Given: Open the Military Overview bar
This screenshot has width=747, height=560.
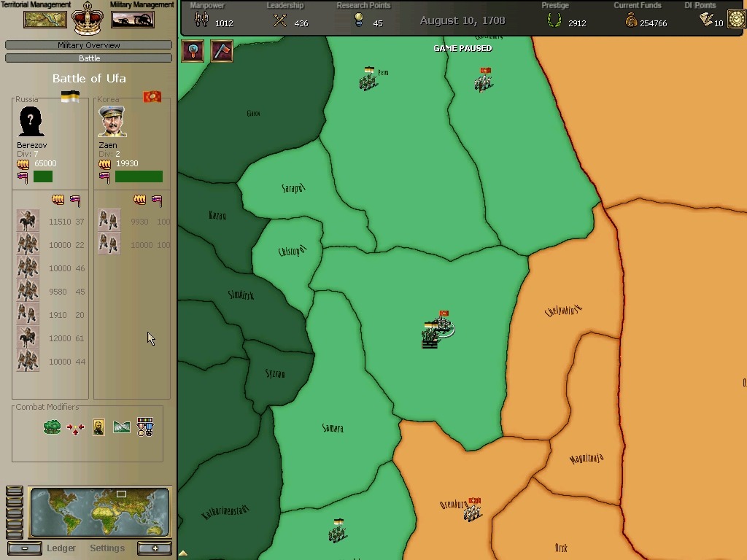Looking at the screenshot, I should click(88, 45).
